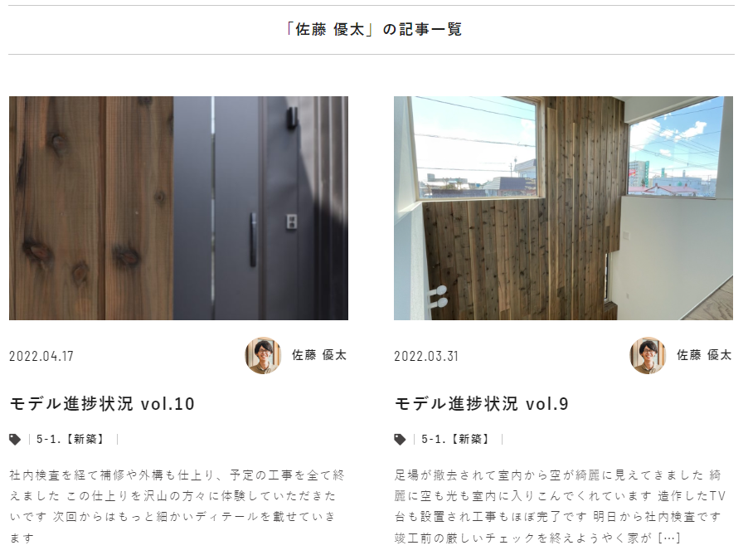
Task: Click the 「佐藤 優太」の記事一覧 heading
Action: 372,30
